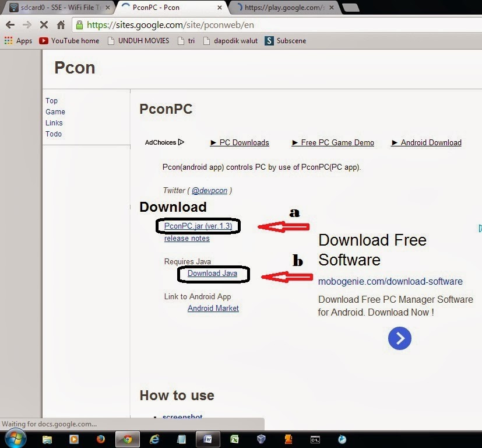Switch to Microsoft Word in the taskbar

coord(208,439)
